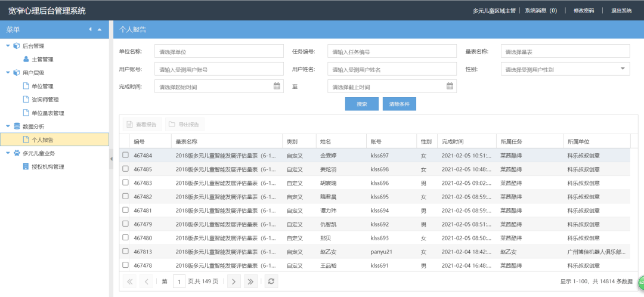Click the sidebar splitter collapse handle
Screen dimensions: 644x297
pos(111,158)
